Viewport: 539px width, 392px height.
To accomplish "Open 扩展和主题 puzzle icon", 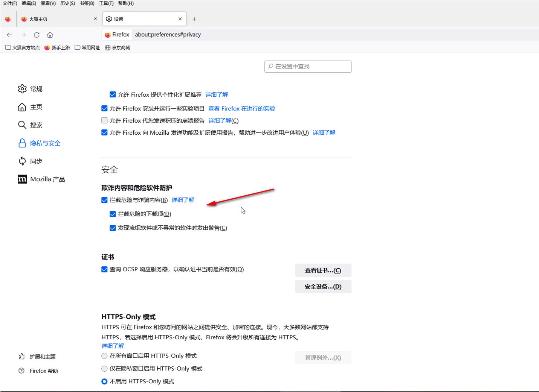I will tap(22, 356).
